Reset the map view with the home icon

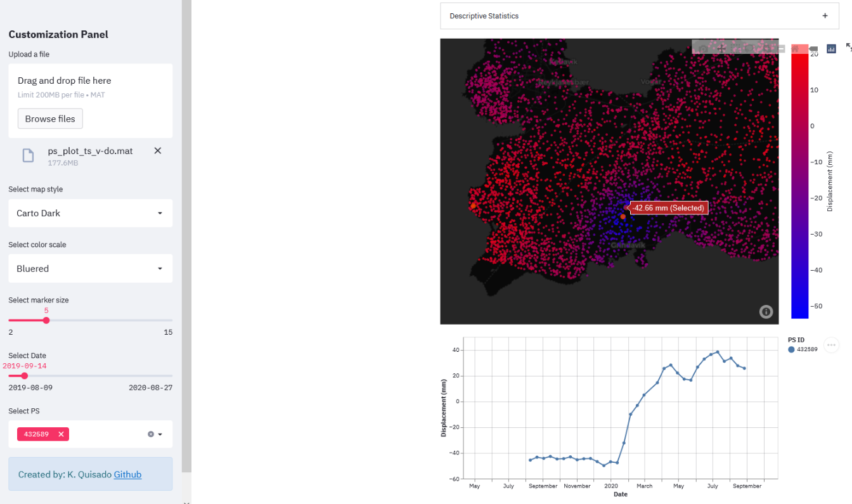pyautogui.click(x=796, y=48)
